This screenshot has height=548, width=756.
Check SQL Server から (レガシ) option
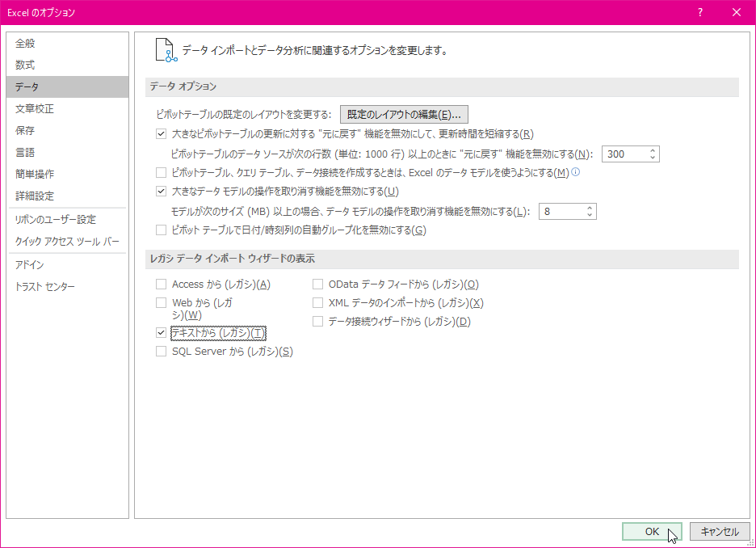coord(161,351)
